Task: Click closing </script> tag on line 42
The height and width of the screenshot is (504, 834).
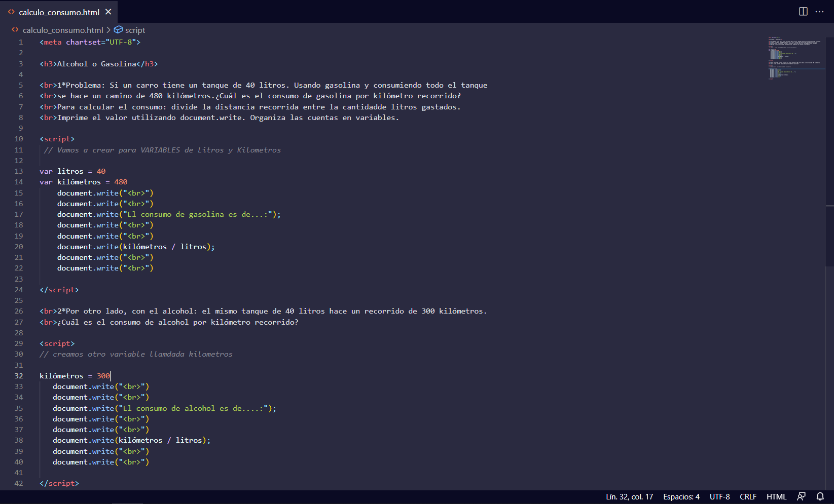Action: (59, 483)
